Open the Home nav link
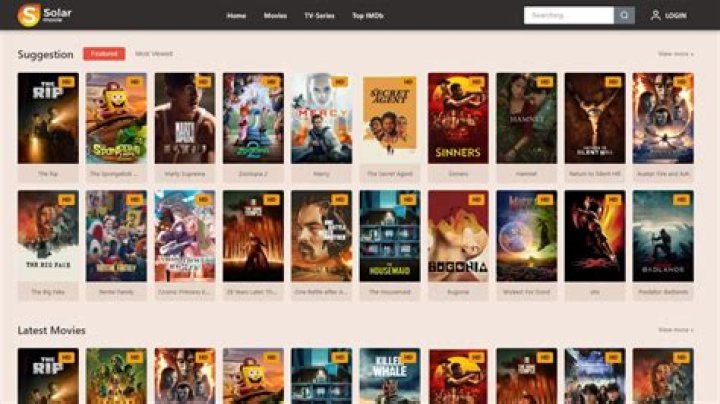The height and width of the screenshot is (404, 720). tap(236, 16)
